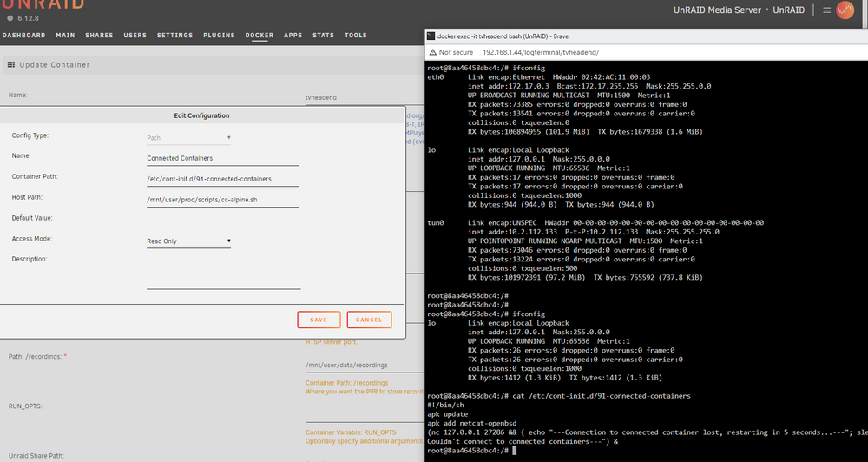Click the terminal window title bar text
The width and height of the screenshot is (868, 462).
pos(503,36)
